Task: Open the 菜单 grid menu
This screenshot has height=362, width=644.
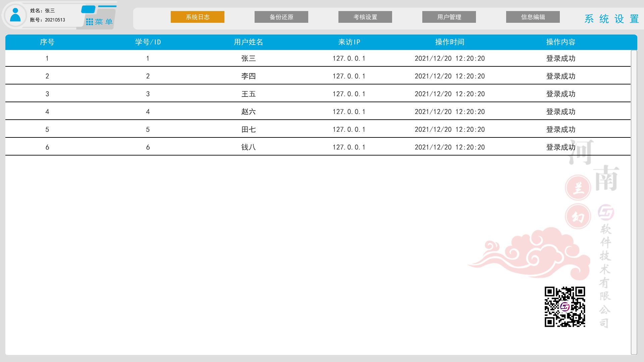Action: click(99, 22)
